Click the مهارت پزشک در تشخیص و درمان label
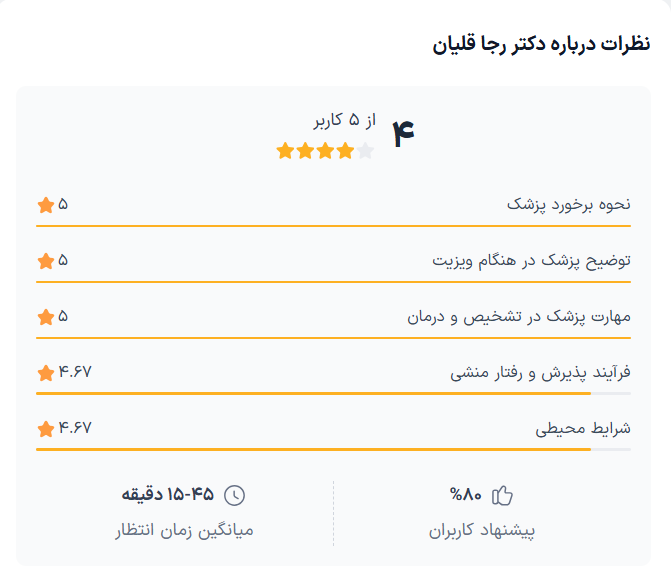 518,317
